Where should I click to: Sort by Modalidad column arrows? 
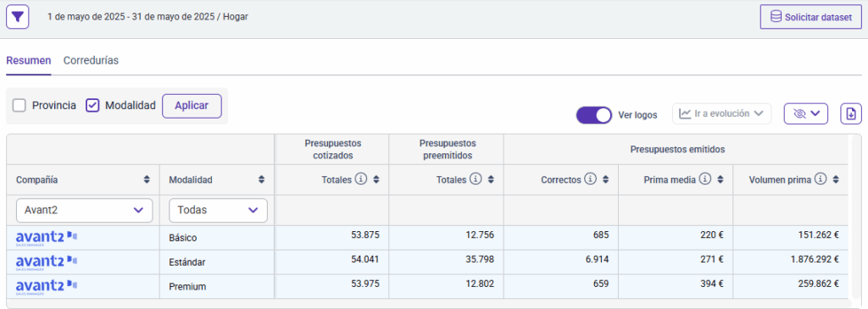coord(261,179)
